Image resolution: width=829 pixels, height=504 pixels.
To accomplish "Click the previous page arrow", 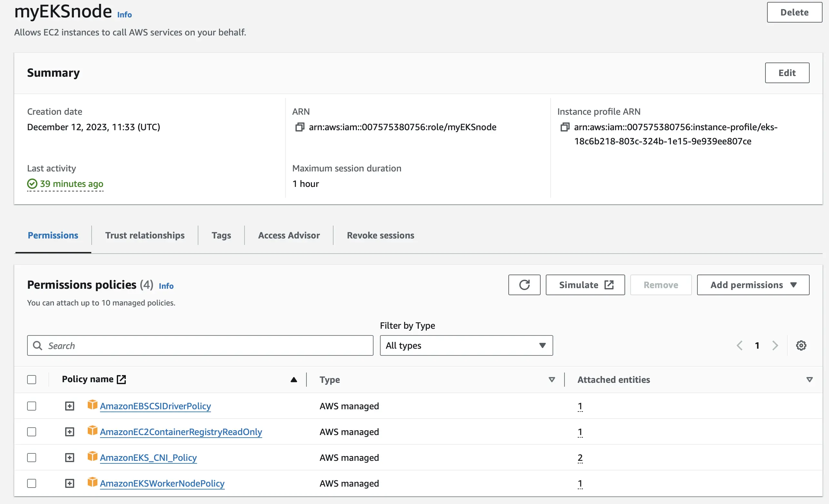I will tap(740, 345).
